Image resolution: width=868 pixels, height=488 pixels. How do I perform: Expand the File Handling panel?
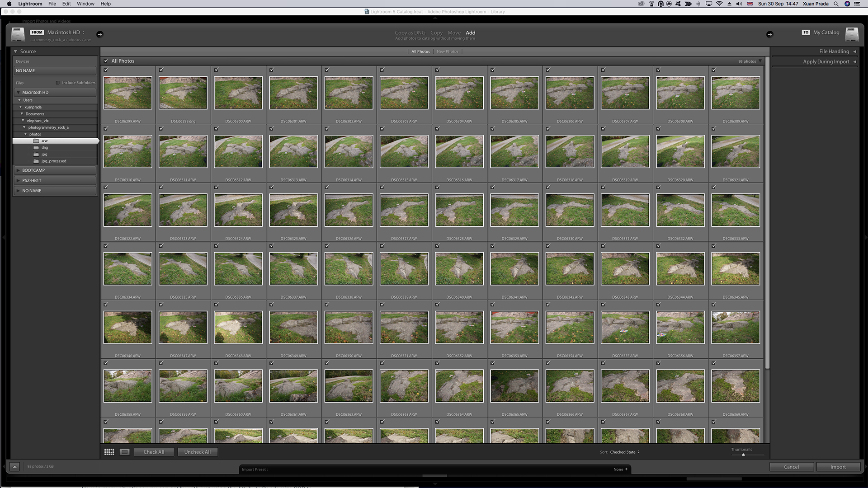click(x=854, y=52)
